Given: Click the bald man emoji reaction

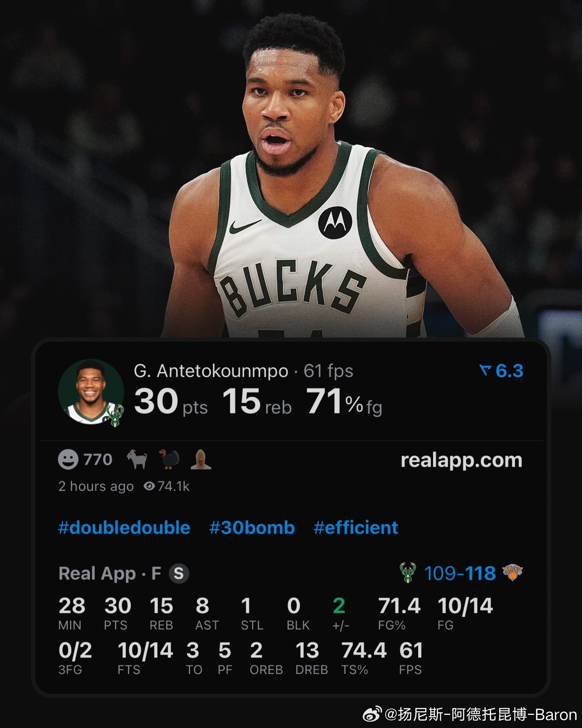Looking at the screenshot, I should point(201,459).
